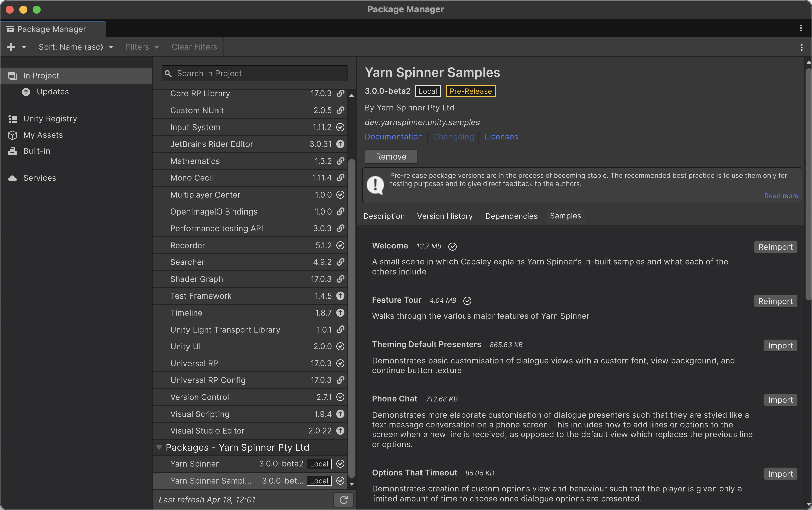Viewport: 812px width, 510px height.
Task: Click Visual Studio Editor update icon
Action: [340, 431]
